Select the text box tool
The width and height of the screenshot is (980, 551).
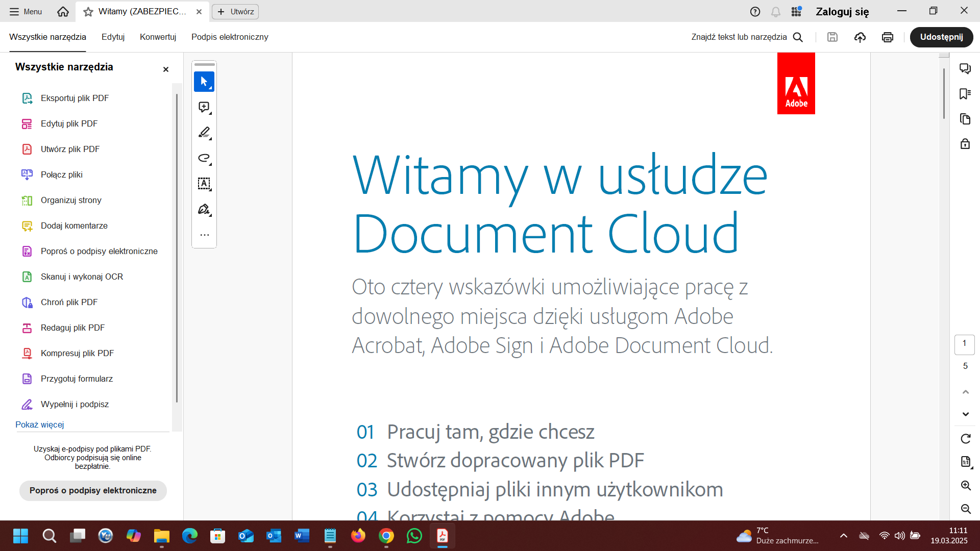tap(204, 184)
